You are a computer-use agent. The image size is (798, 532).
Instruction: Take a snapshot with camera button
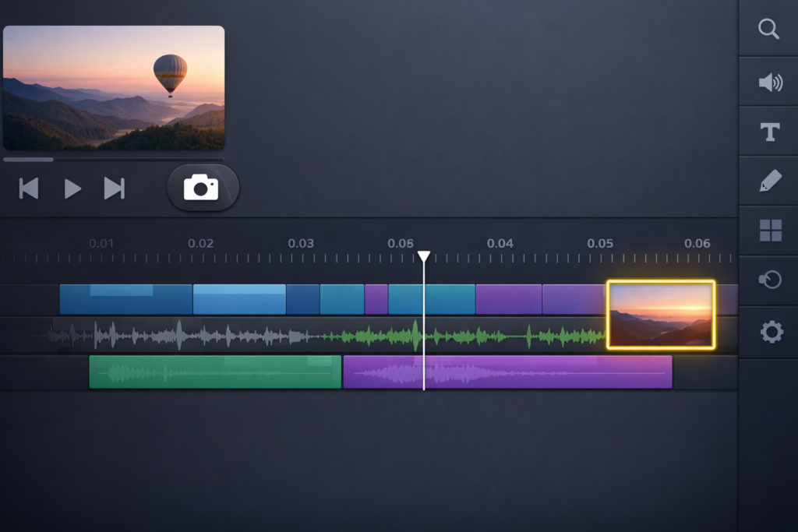[202, 188]
